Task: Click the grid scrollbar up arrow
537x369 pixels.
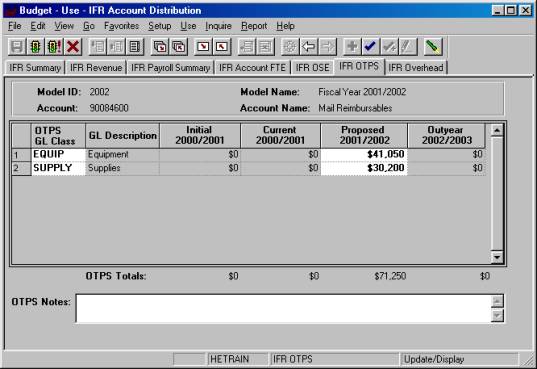Action: (x=497, y=130)
